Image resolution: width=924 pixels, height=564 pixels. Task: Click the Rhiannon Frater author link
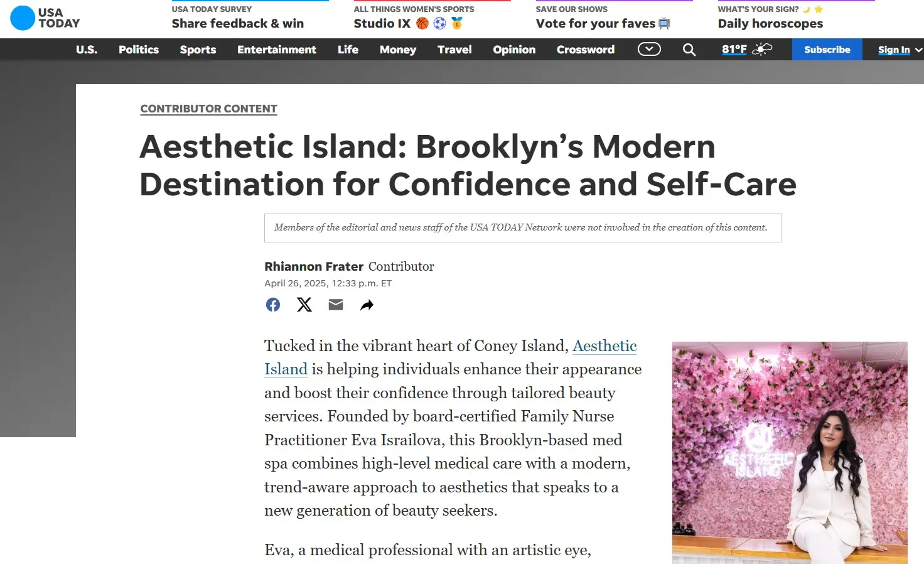(x=314, y=266)
